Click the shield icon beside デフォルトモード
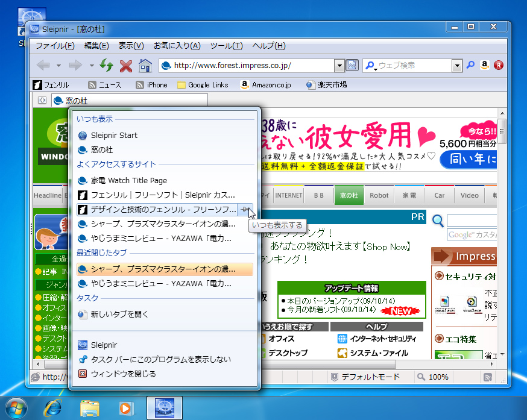 pyautogui.click(x=333, y=377)
